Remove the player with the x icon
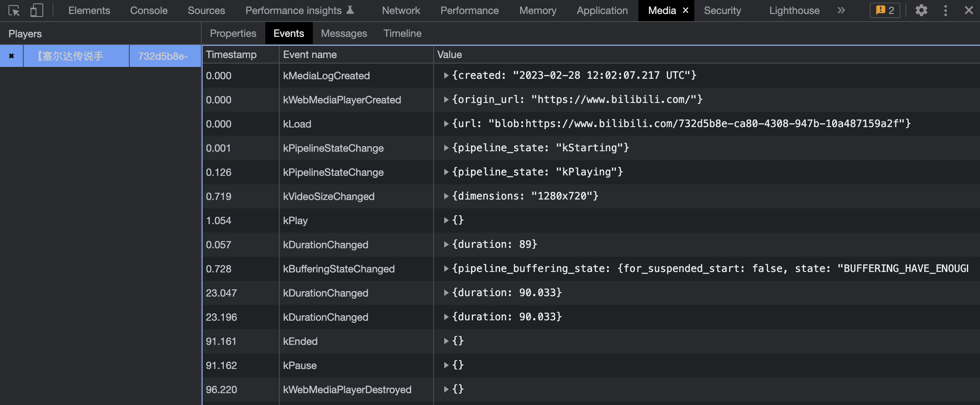Screen dimensions: 980x405 click(x=11, y=56)
